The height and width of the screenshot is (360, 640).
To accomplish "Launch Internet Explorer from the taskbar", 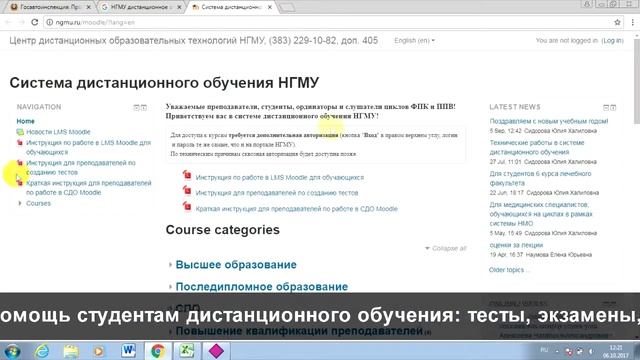I will pos(42,351).
